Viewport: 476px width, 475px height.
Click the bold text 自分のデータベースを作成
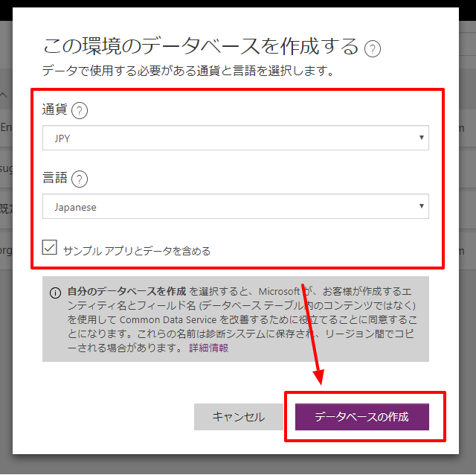point(126,291)
